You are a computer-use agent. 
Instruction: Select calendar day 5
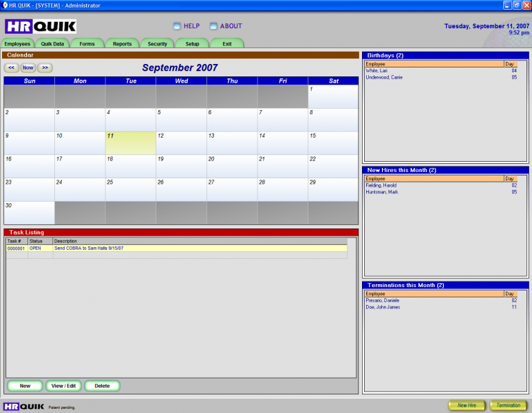tap(181, 120)
